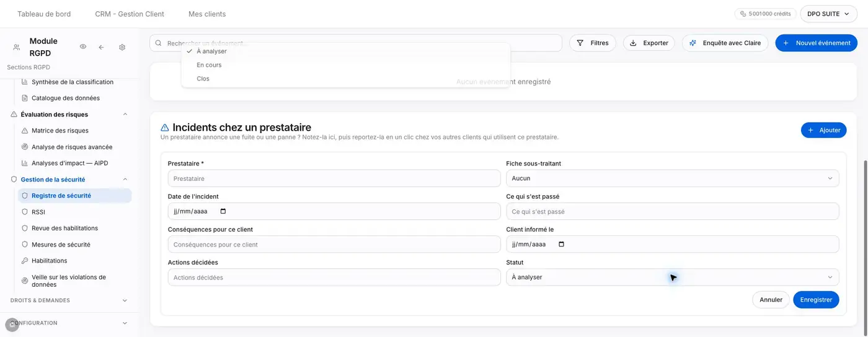Open Matrice des risques

pos(60,131)
